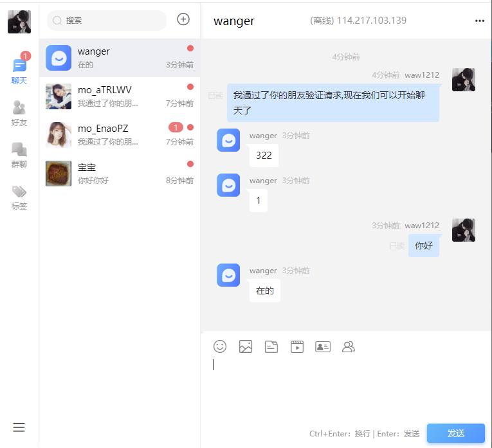Click the wanger title in chat header
The image size is (492, 448).
click(x=234, y=21)
